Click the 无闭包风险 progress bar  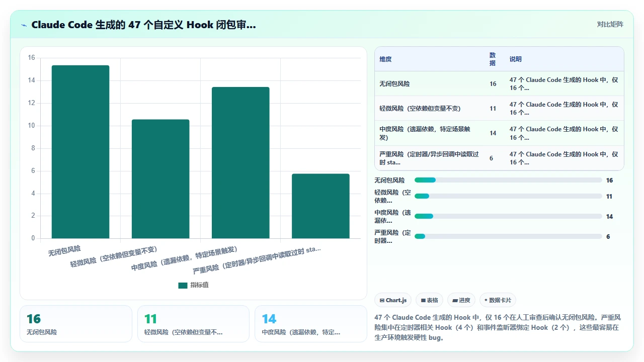(x=508, y=180)
